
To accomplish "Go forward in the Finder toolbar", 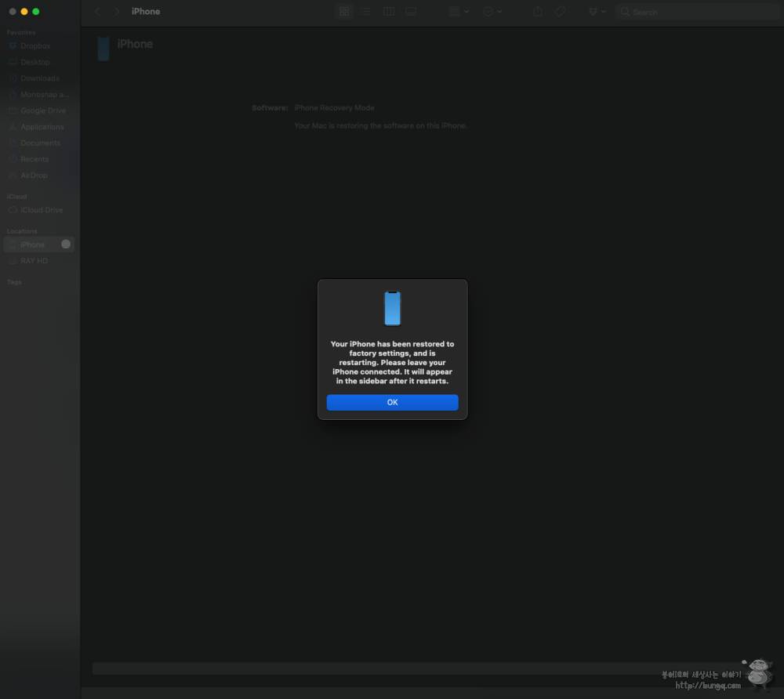I will [117, 12].
